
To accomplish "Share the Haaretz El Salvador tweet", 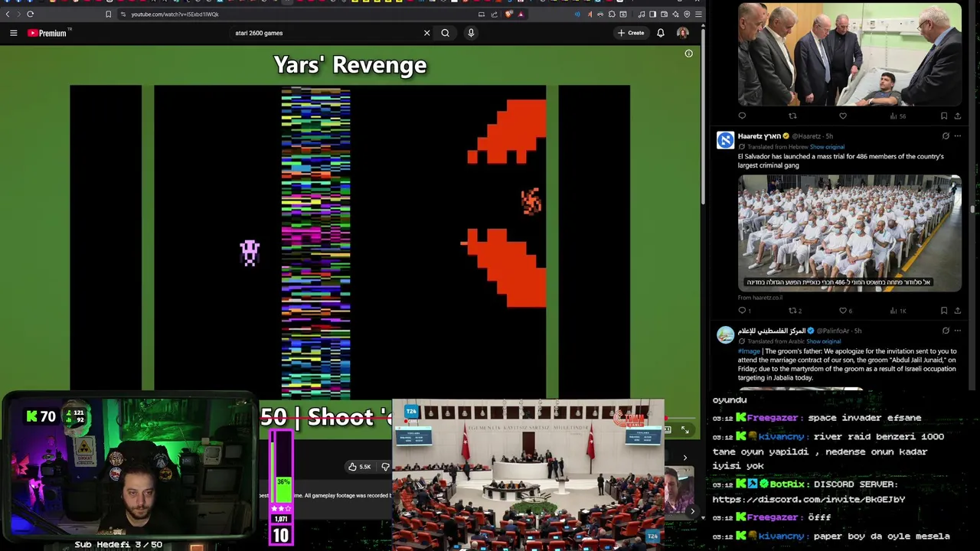I will coord(957,311).
